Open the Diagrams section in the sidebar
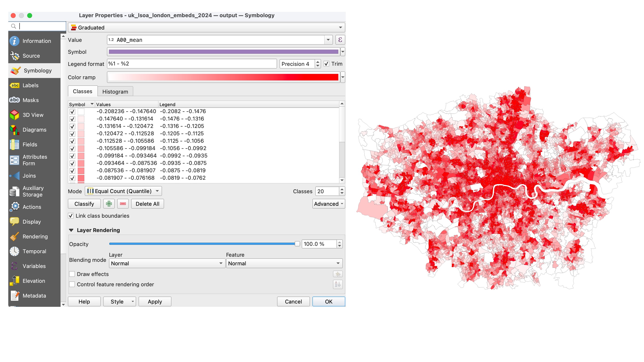Image resolution: width=644 pixels, height=362 pixels. click(34, 130)
